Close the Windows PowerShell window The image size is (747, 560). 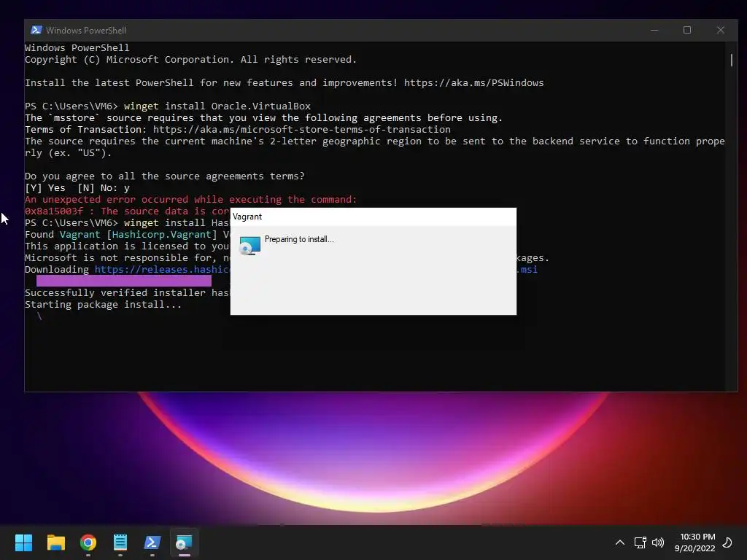pos(720,30)
